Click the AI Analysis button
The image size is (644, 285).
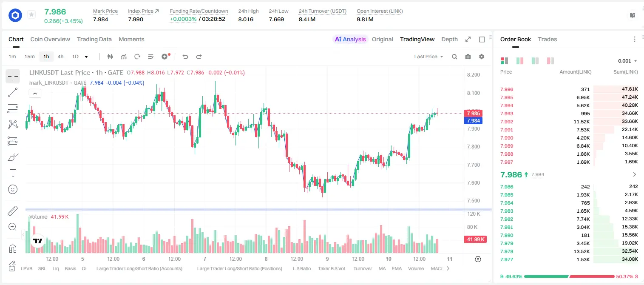[350, 39]
